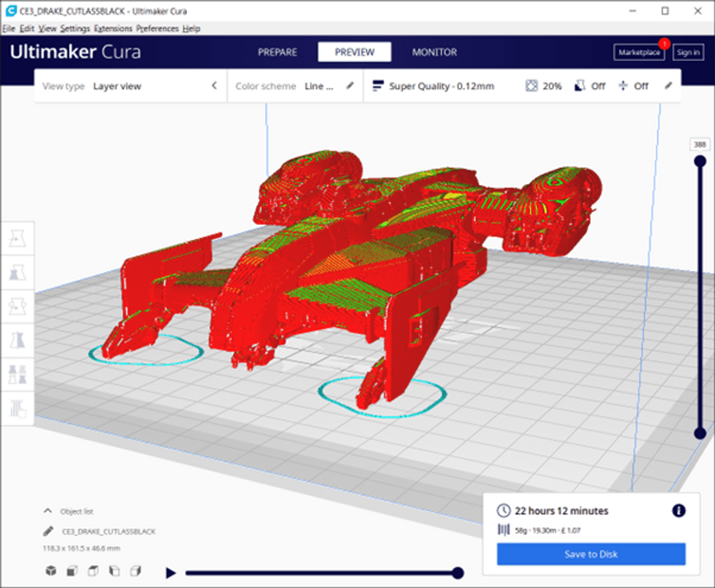Click the Save to Disk button
Viewport: 715px width, 588px height.
(x=591, y=554)
